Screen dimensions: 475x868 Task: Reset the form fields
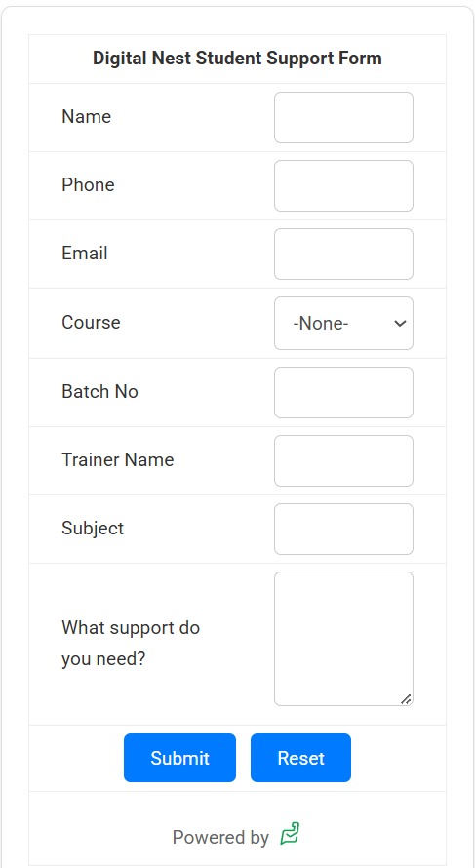(x=300, y=758)
